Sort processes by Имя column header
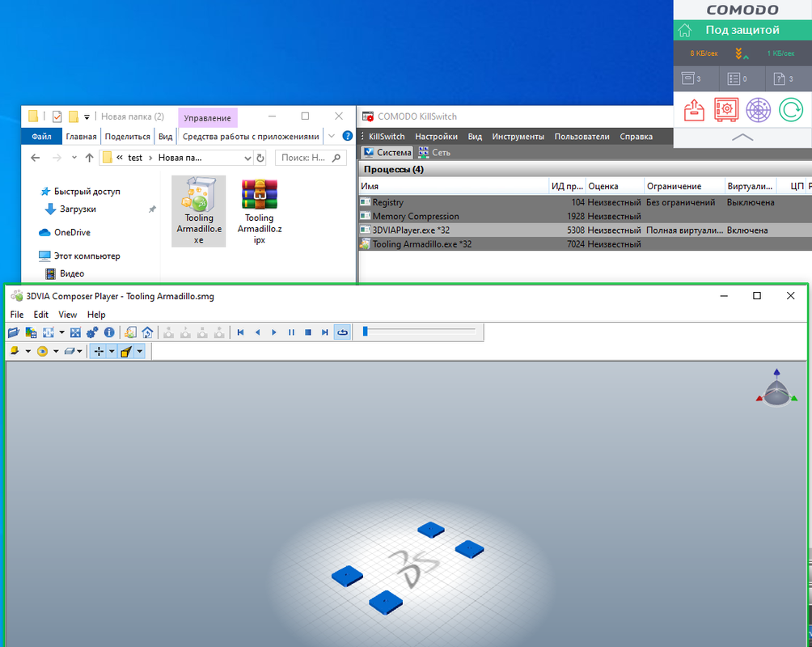The height and width of the screenshot is (647, 812). 454,186
